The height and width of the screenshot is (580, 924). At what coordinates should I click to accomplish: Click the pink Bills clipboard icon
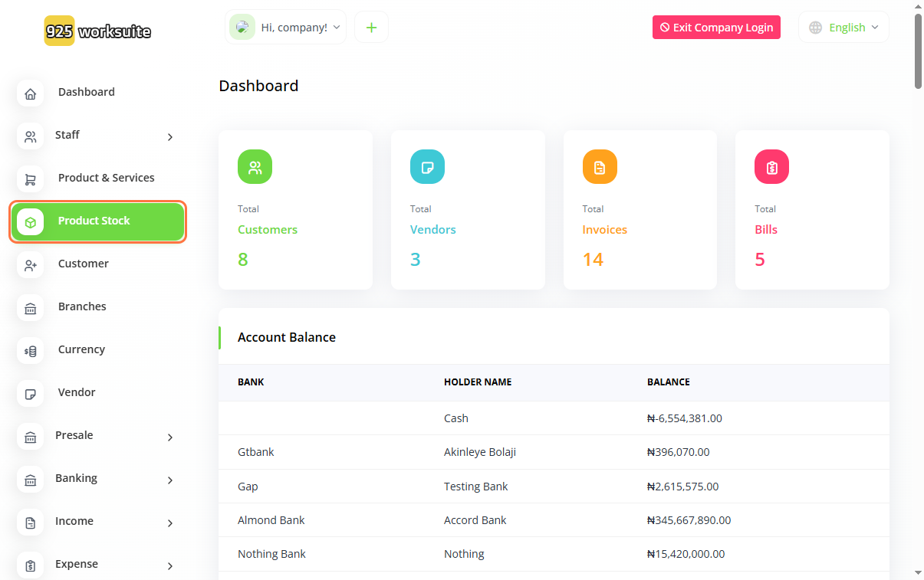[771, 167]
